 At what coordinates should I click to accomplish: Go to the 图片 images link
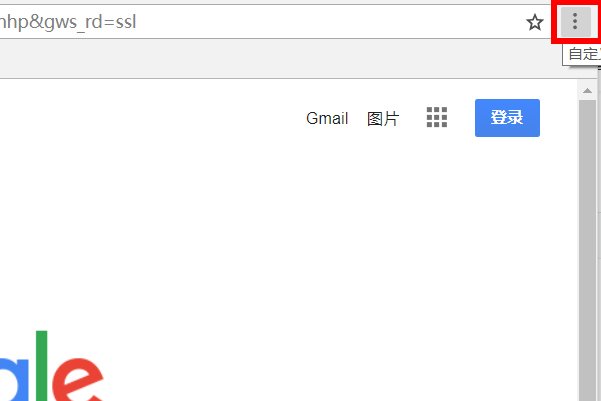coord(383,118)
